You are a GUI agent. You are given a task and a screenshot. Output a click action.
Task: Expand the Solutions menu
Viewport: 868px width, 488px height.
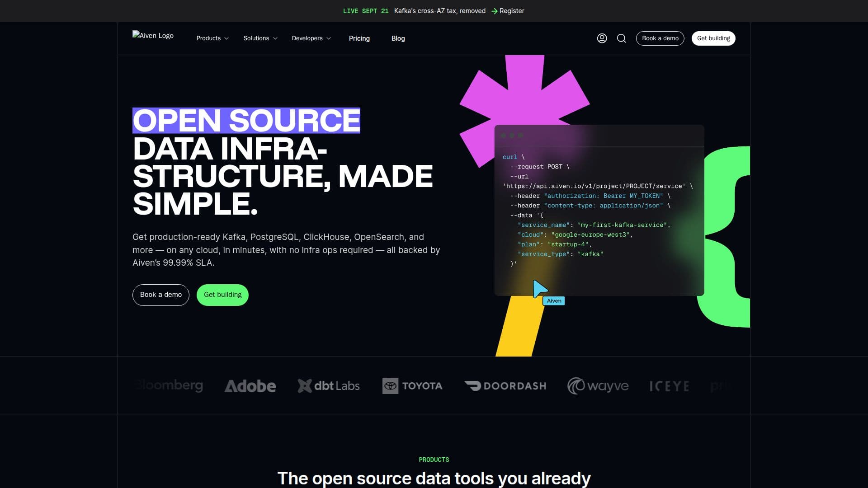(260, 38)
